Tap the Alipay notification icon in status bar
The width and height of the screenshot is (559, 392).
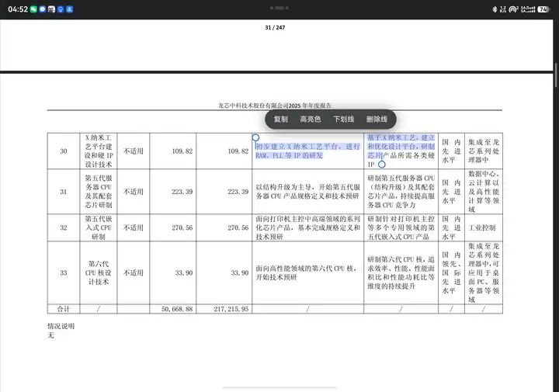coord(70,9)
